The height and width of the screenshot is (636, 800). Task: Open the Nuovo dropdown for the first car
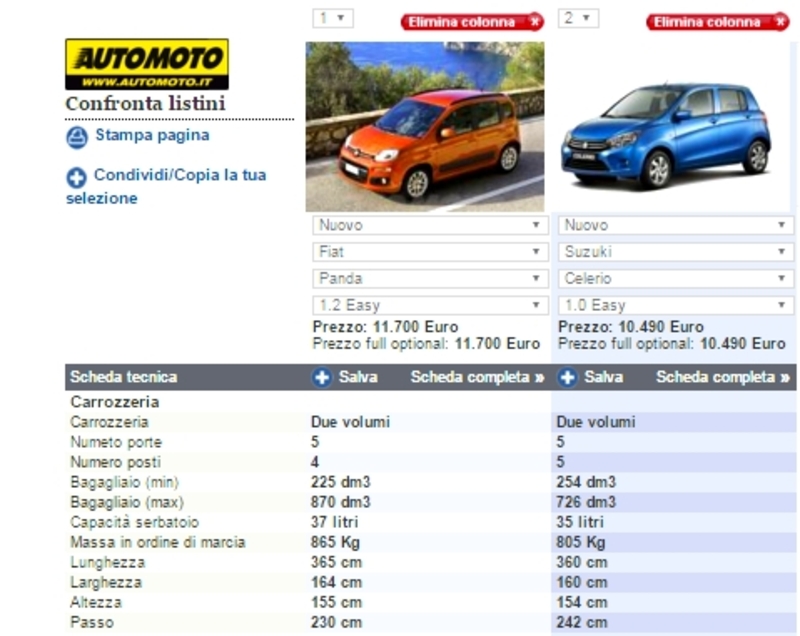tap(430, 225)
